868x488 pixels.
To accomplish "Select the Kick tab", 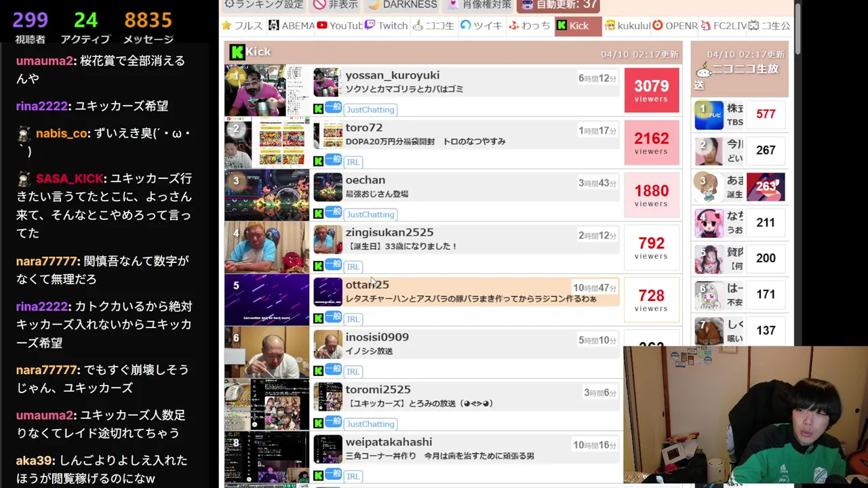I will [578, 26].
